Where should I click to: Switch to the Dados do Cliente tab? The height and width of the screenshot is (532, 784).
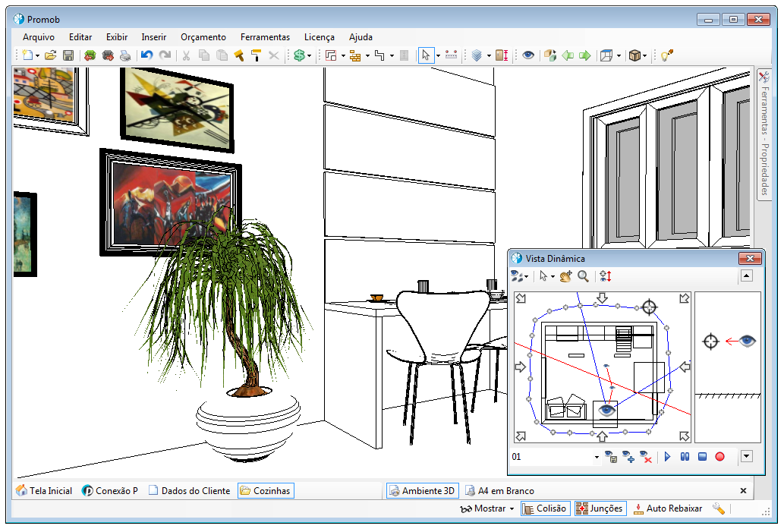190,491
